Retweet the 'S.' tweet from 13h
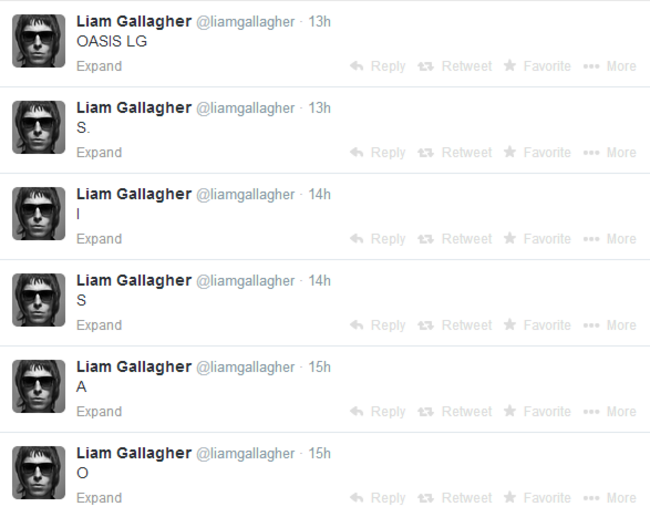650x517 pixels. click(x=455, y=153)
